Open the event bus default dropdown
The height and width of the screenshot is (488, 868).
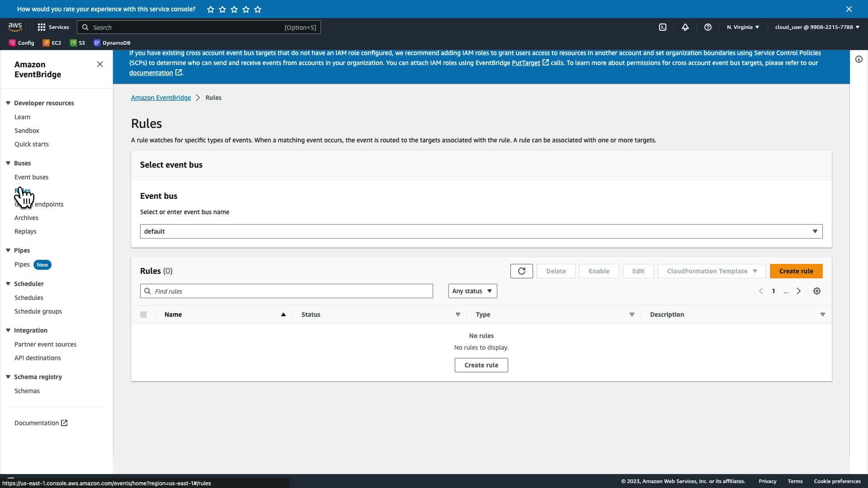tap(481, 231)
